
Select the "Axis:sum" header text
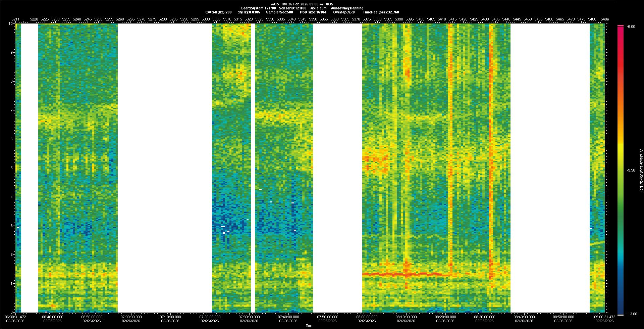click(318, 8)
